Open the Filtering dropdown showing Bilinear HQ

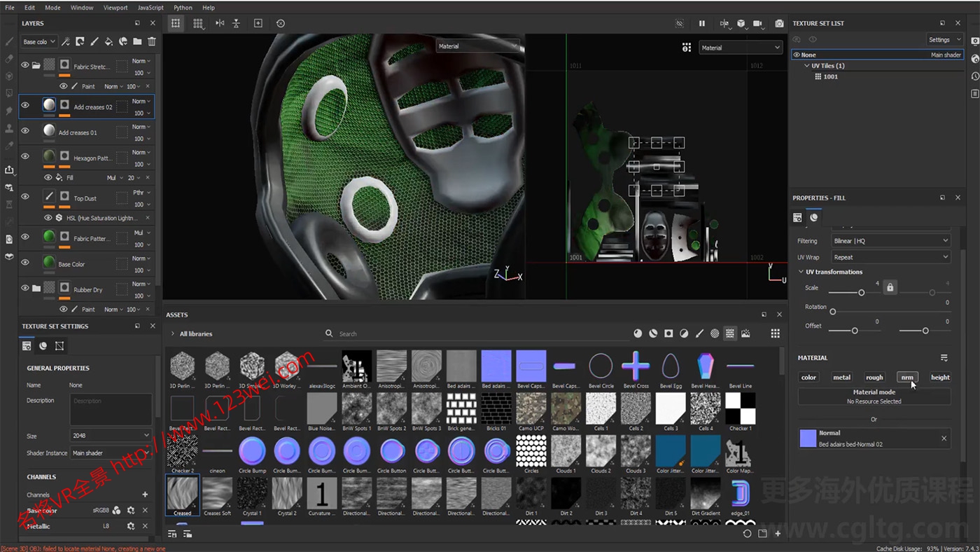tap(890, 240)
